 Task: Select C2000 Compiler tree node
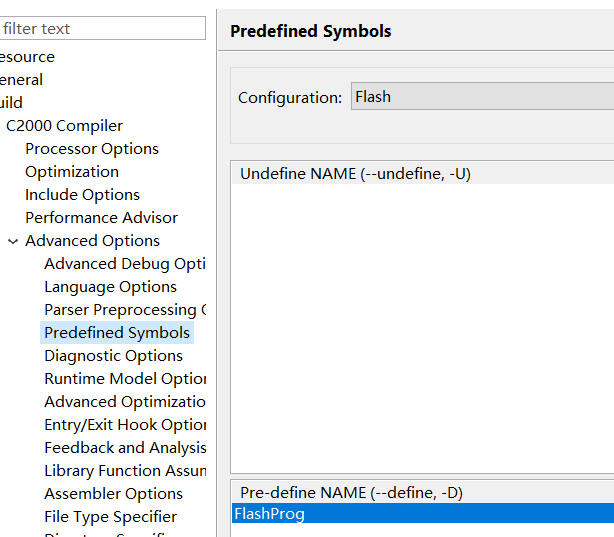point(64,126)
